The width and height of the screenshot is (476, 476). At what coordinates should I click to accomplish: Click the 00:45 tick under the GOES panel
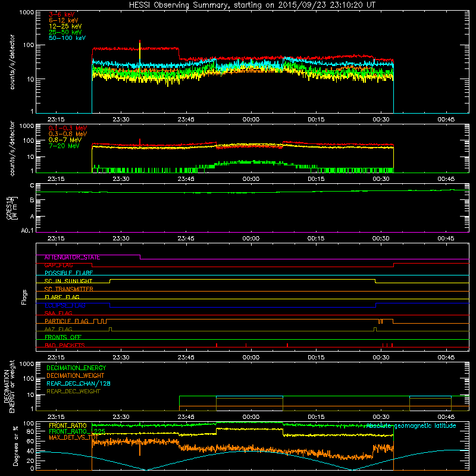[446, 239]
